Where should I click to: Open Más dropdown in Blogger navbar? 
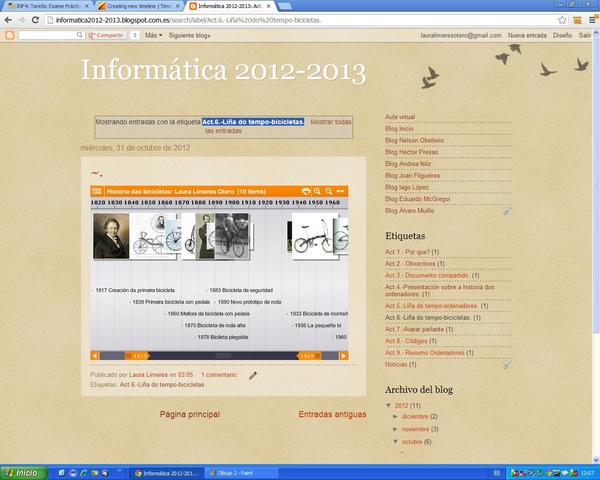(x=153, y=35)
